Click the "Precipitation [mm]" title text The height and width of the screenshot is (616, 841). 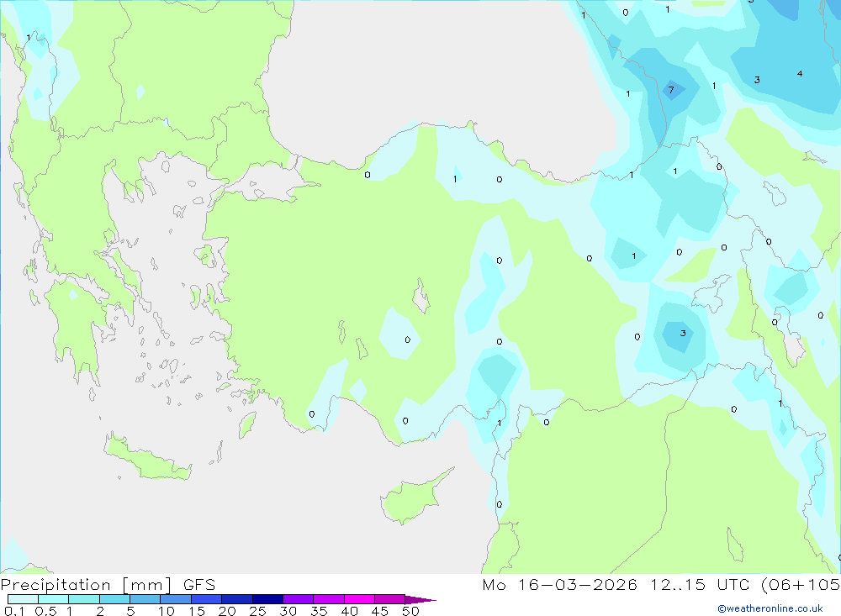pos(87,585)
